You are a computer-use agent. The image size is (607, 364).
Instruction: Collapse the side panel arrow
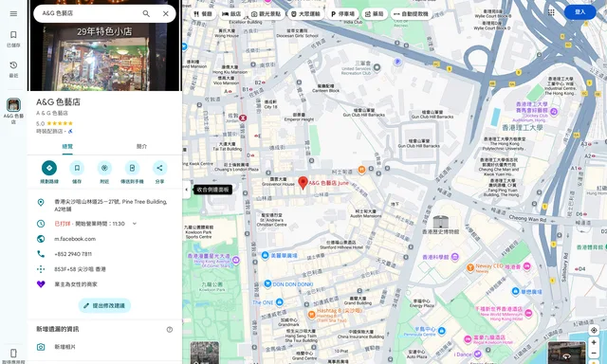pyautogui.click(x=187, y=190)
